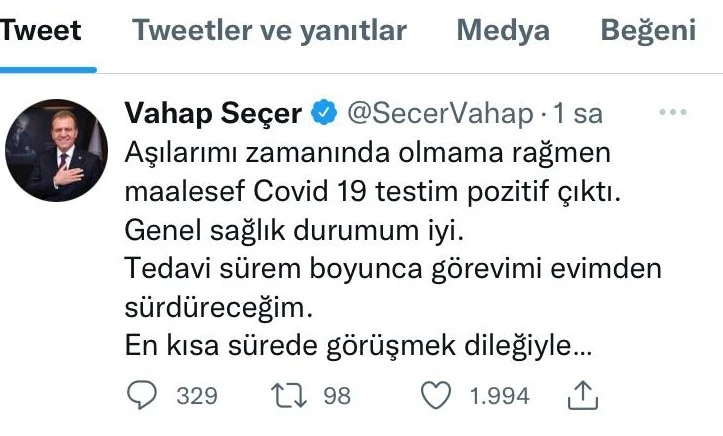
Task: Switch to the Tweet tab
Action: coord(41,31)
